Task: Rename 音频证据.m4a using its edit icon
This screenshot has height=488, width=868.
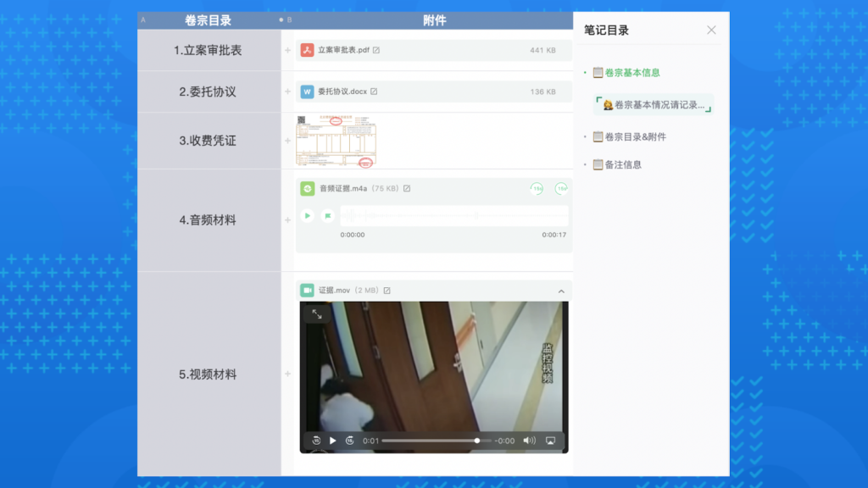Action: click(x=407, y=189)
